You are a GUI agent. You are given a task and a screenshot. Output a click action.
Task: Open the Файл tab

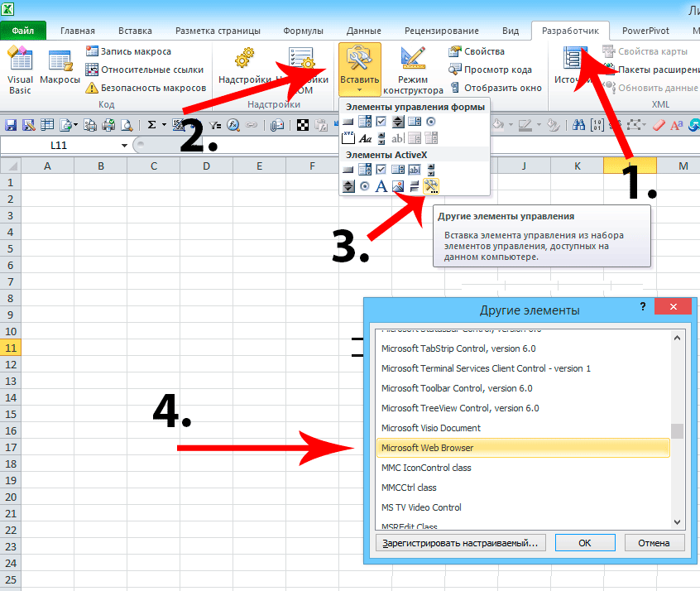pos(23,31)
